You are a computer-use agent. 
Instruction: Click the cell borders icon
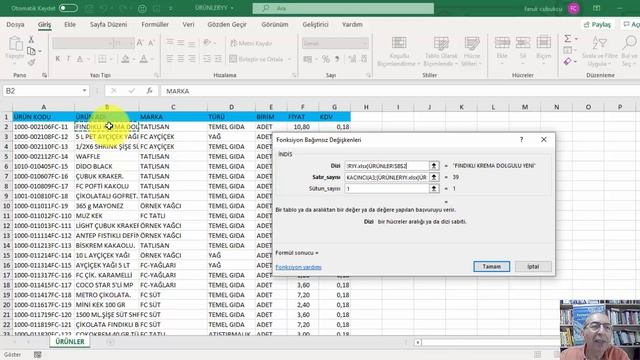(x=102, y=59)
